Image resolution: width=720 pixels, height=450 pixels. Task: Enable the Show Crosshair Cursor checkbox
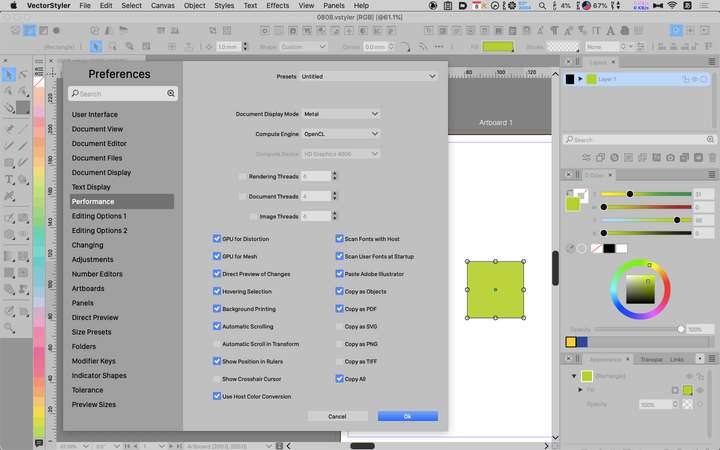217,379
